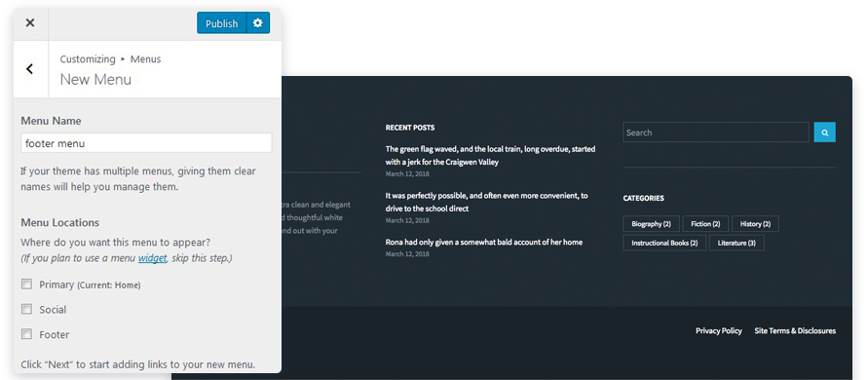Select the Fiction (2) category tag
Image resolution: width=868 pixels, height=380 pixels.
point(706,224)
